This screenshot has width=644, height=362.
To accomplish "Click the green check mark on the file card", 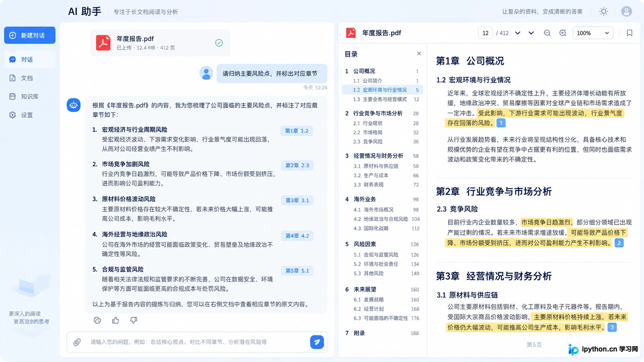I will (x=219, y=43).
